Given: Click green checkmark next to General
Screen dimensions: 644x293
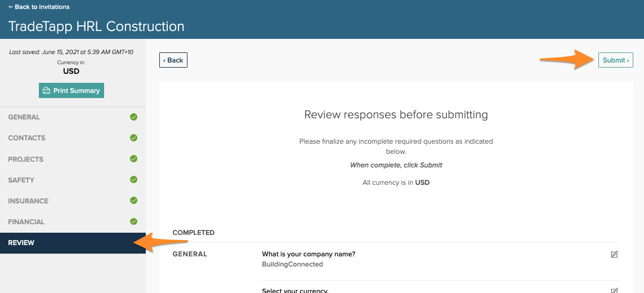Looking at the screenshot, I should (133, 117).
